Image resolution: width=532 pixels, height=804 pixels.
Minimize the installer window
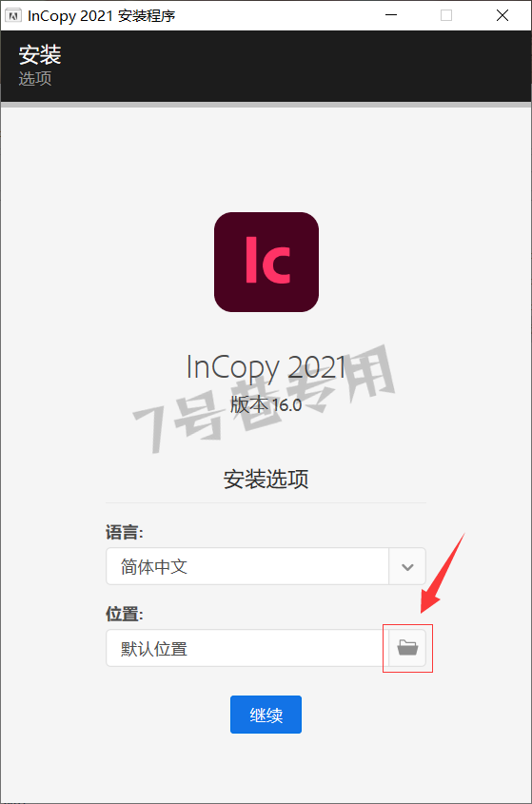(x=391, y=15)
